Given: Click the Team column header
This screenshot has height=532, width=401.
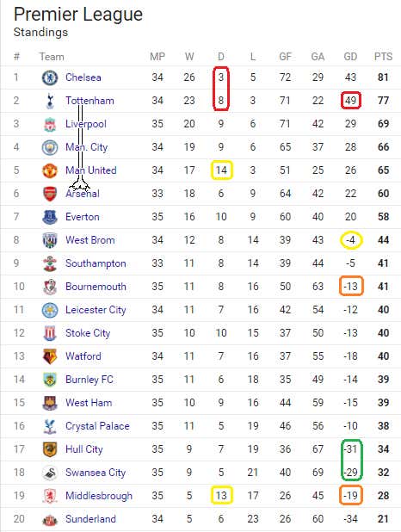Looking at the screenshot, I should click(52, 57).
